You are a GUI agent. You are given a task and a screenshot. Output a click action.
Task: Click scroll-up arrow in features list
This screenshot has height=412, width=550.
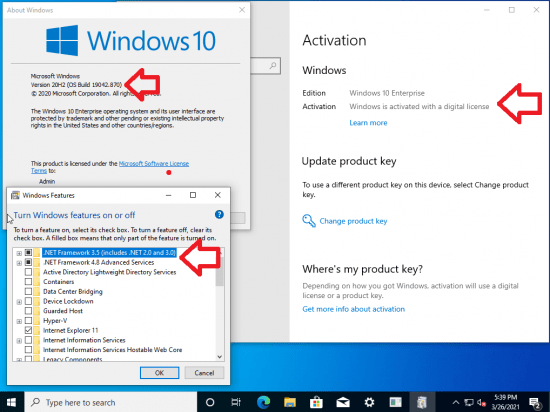tap(220, 252)
